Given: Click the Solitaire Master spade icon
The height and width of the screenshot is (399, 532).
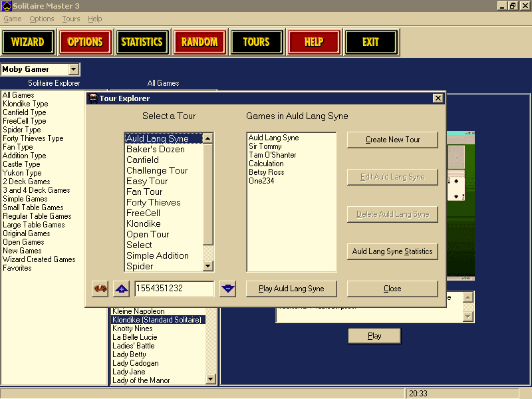Looking at the screenshot, I should tap(7, 6).
